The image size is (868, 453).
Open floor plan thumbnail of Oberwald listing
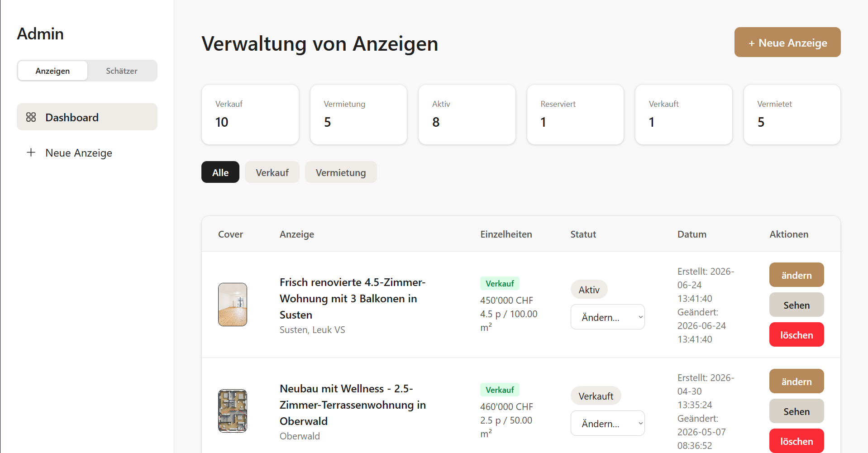[x=233, y=411]
